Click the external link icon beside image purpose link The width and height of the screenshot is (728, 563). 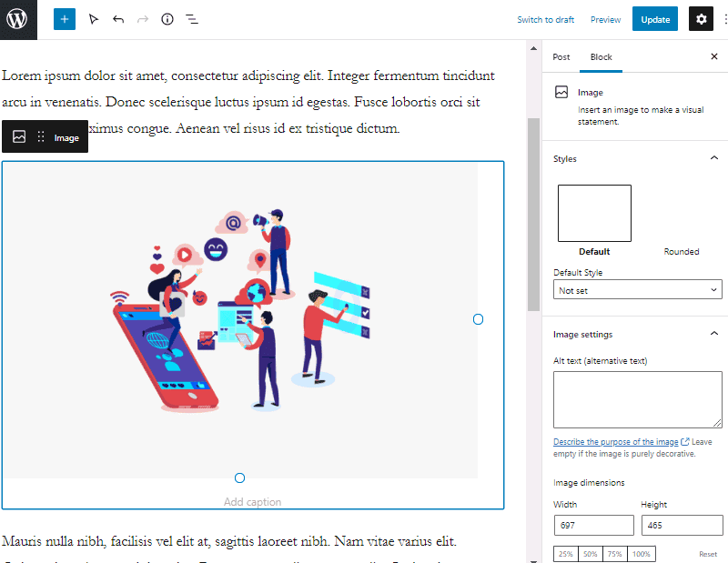[x=685, y=442]
